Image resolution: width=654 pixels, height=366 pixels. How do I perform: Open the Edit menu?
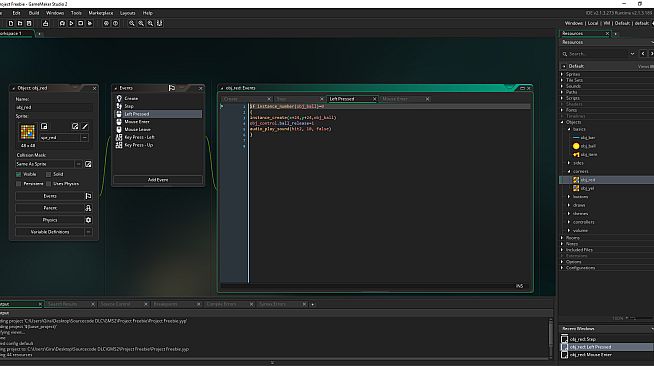click(x=16, y=13)
